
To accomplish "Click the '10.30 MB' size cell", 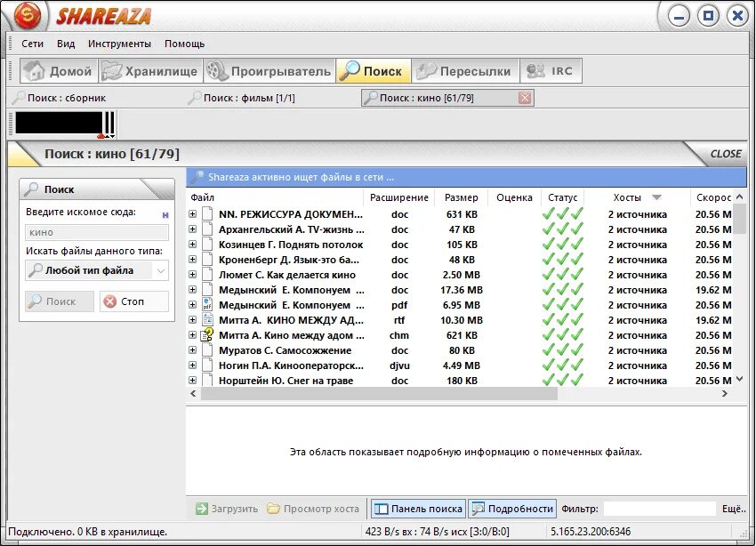I will point(462,320).
